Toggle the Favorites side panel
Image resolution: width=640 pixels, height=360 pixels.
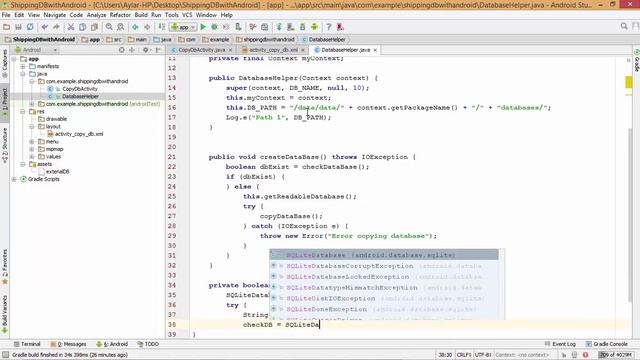pyautogui.click(x=5, y=266)
